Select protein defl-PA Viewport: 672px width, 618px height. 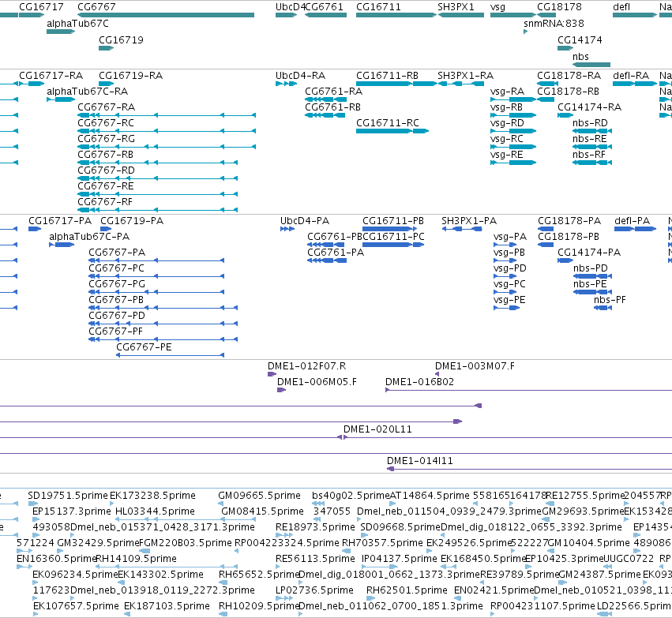[633, 221]
